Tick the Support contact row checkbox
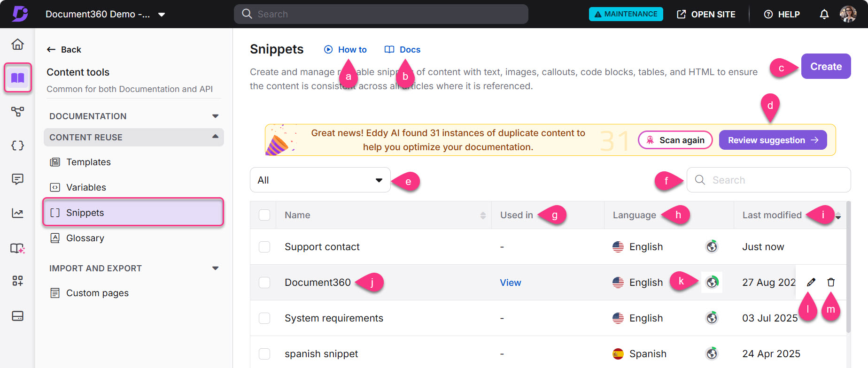This screenshot has height=368, width=868. (x=264, y=247)
